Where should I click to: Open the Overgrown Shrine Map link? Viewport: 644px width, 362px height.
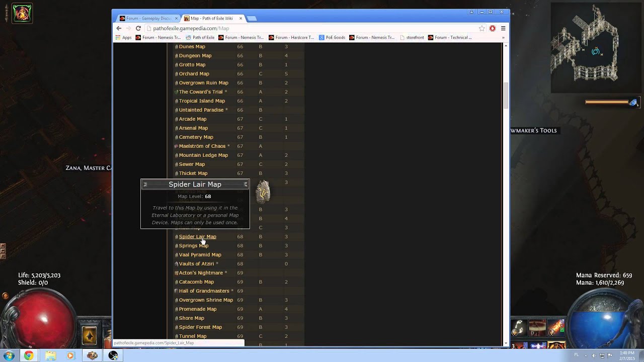point(206,300)
